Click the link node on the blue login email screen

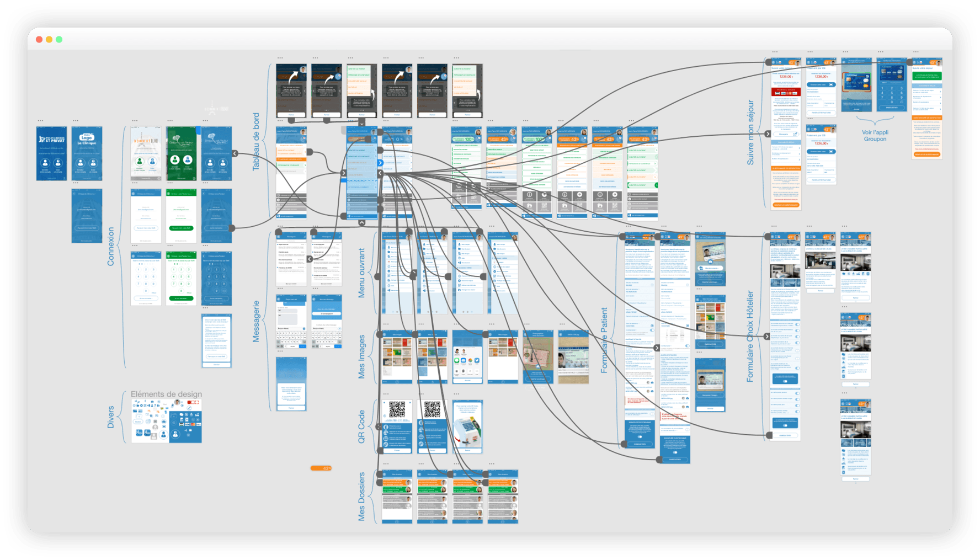click(x=232, y=227)
